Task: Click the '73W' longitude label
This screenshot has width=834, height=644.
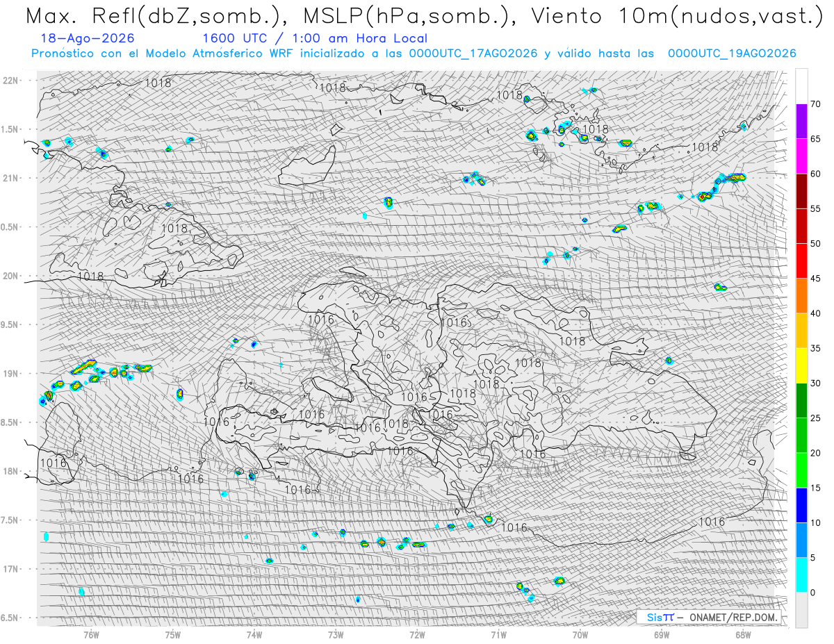Action: click(336, 634)
